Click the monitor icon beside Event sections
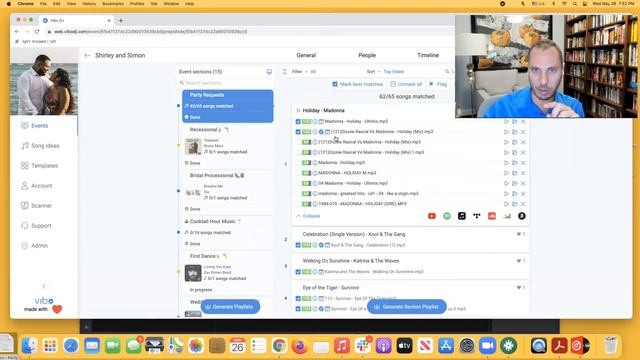Viewport: 640px width, 360px height. point(269,72)
